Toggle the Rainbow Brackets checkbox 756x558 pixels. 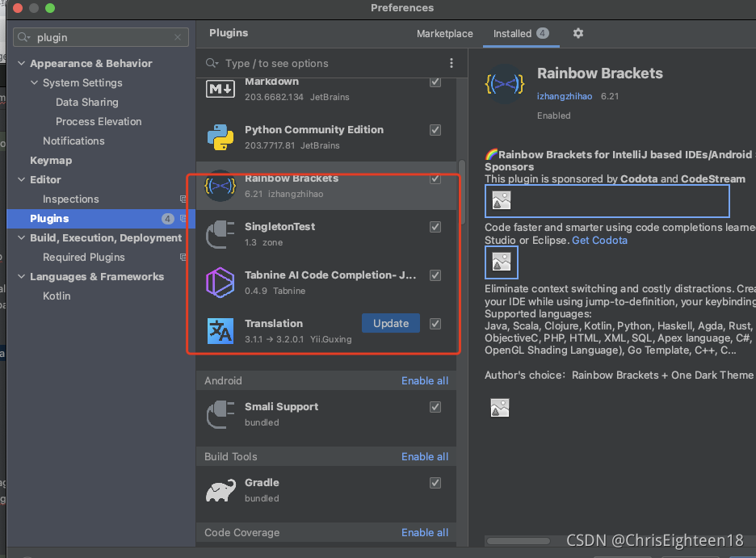pos(435,178)
